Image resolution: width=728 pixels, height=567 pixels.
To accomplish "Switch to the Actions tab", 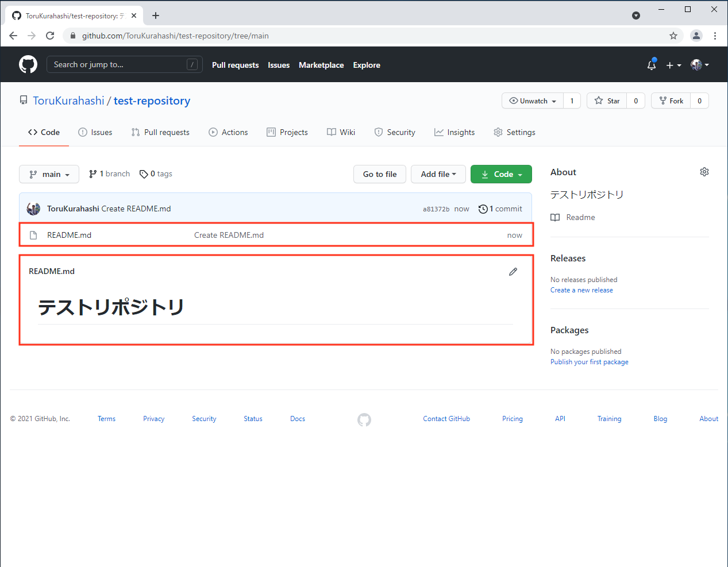I will tap(228, 132).
